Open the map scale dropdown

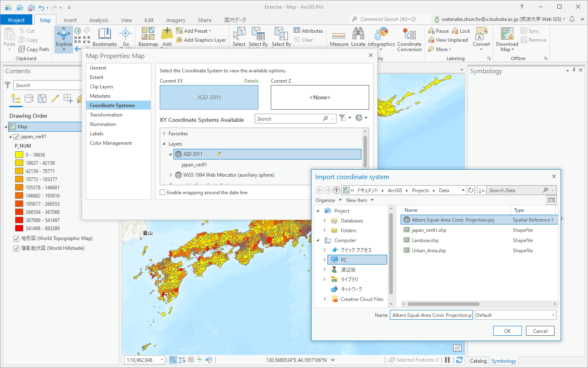(x=162, y=360)
